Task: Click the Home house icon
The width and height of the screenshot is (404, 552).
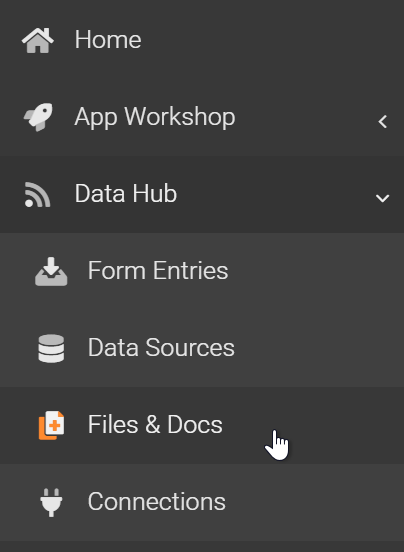Action: [x=38, y=40]
